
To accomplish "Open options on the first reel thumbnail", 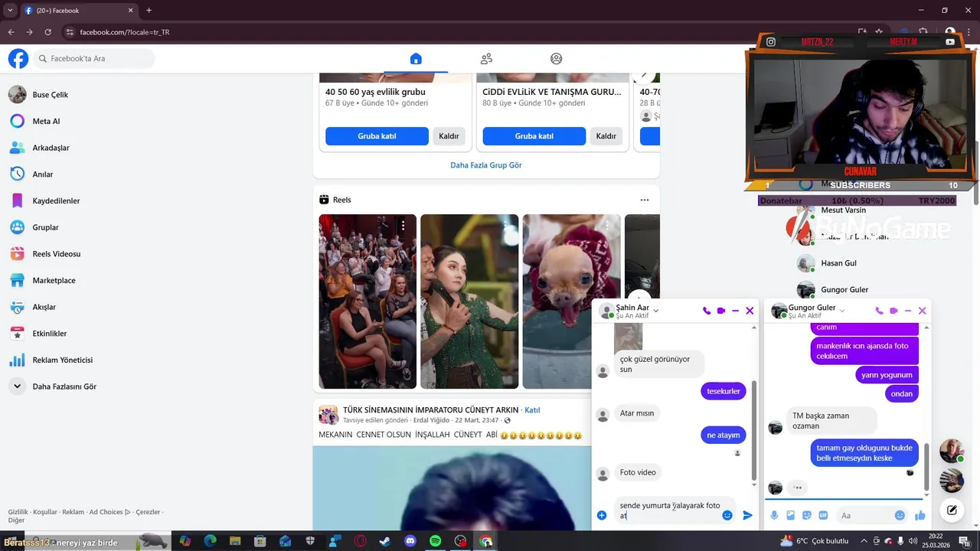I will [403, 226].
